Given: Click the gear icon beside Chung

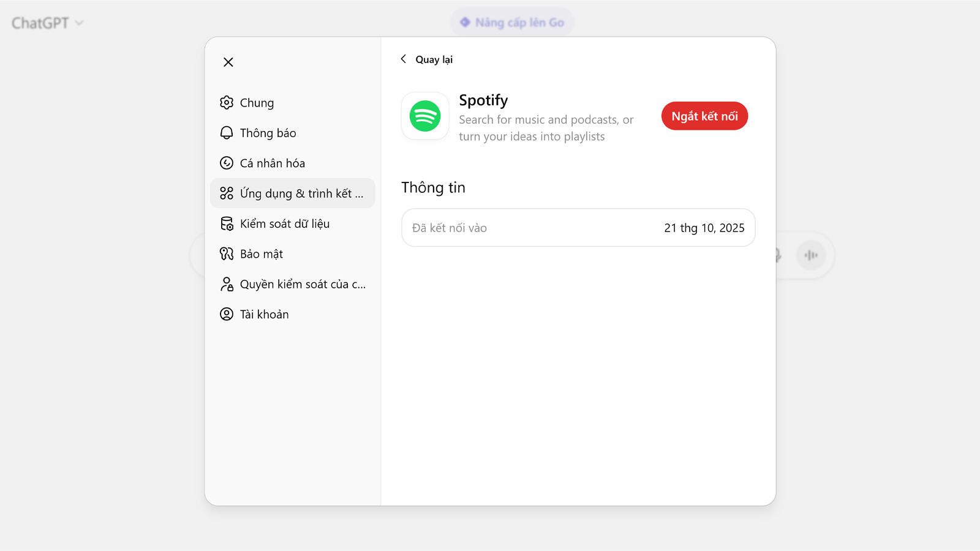Looking at the screenshot, I should 227,103.
